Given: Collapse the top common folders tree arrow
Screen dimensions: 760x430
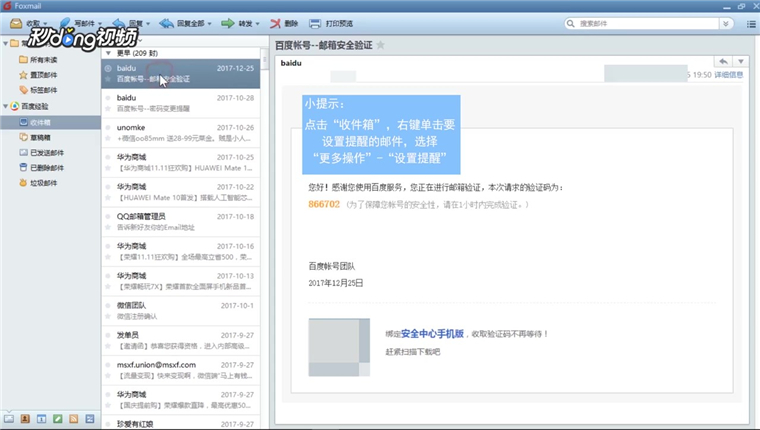Looking at the screenshot, I should click(5, 43).
